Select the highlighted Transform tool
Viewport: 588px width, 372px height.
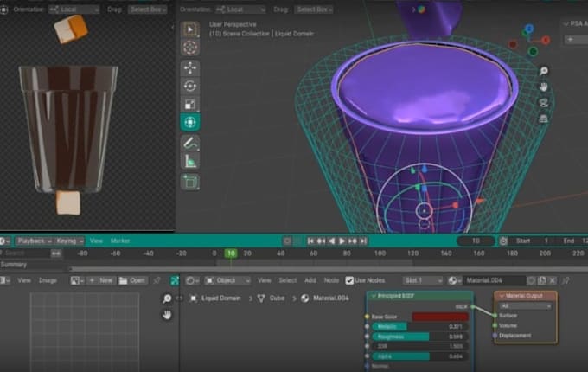point(190,122)
